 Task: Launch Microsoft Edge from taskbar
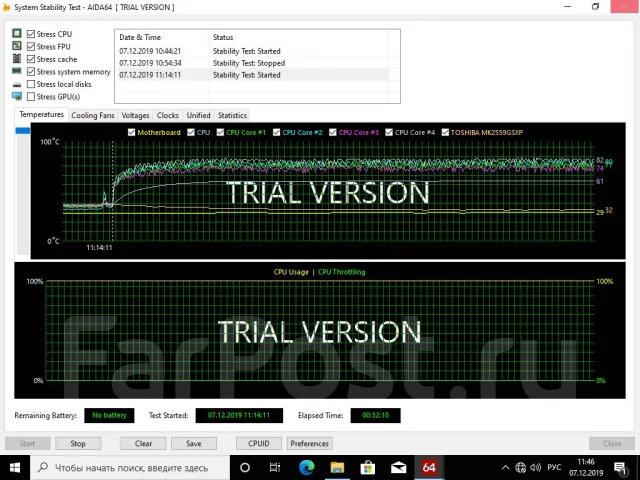(307, 468)
